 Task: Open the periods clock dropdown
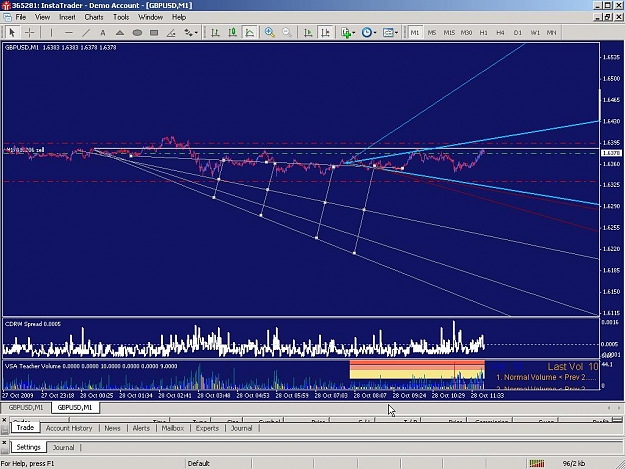click(369, 33)
